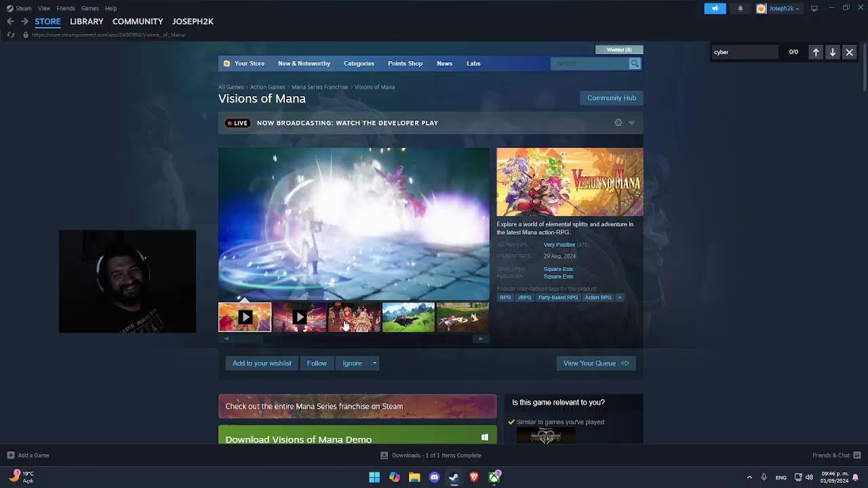868x488 pixels.
Task: Add game to your wishlist
Action: click(x=262, y=363)
